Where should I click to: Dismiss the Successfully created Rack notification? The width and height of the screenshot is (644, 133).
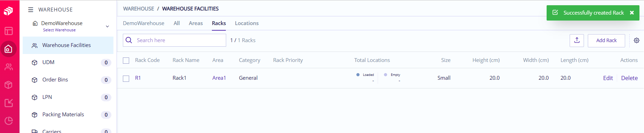point(632,13)
